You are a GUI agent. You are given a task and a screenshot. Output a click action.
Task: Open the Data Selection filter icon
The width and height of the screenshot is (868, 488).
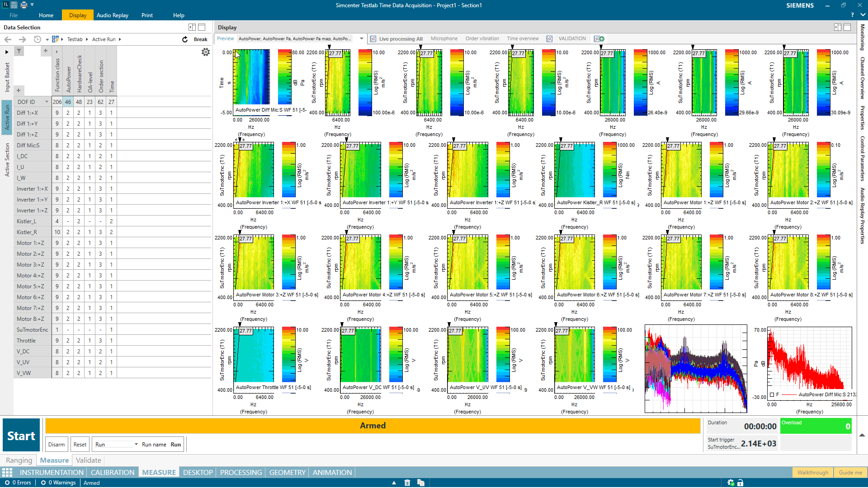[19, 51]
